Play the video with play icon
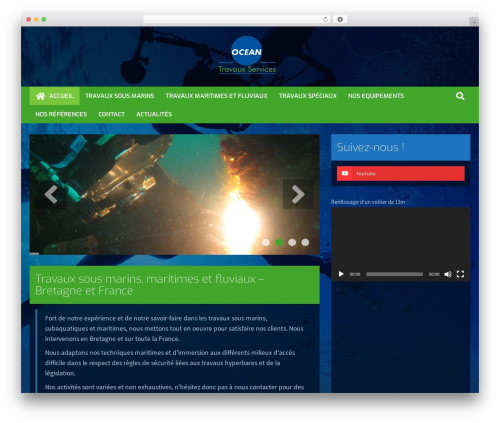This screenshot has height=423, width=500. (341, 274)
